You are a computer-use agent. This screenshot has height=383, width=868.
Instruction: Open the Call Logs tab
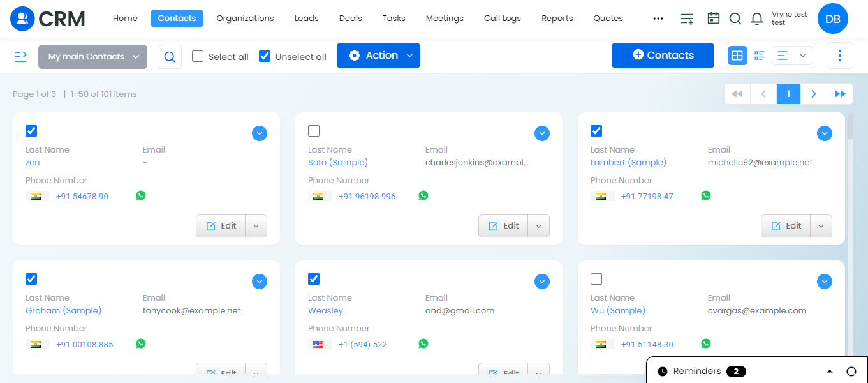[x=503, y=19]
